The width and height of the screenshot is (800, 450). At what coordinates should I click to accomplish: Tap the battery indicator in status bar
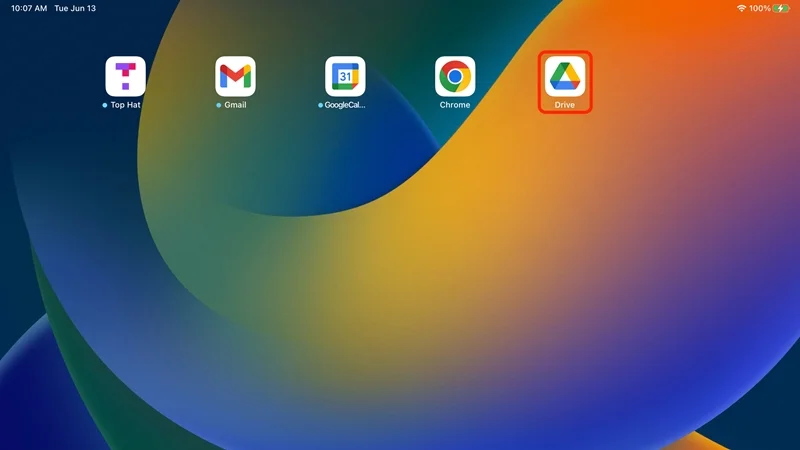tap(781, 8)
